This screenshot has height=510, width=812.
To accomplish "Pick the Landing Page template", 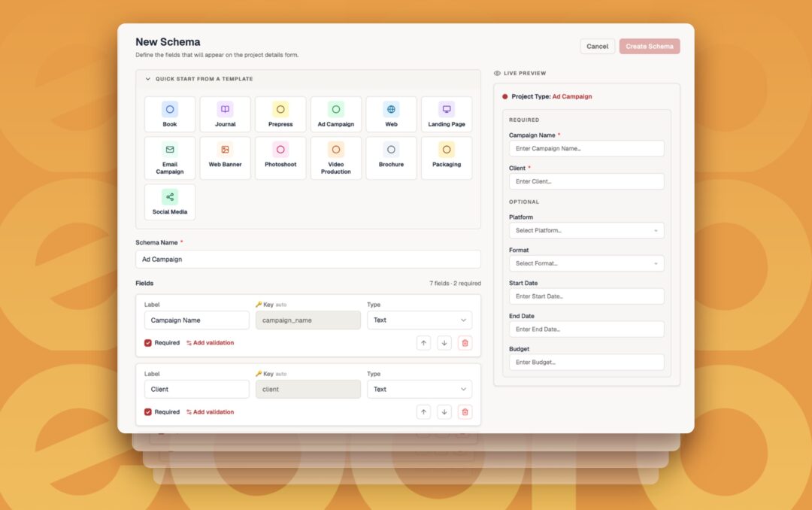I will coord(447,114).
